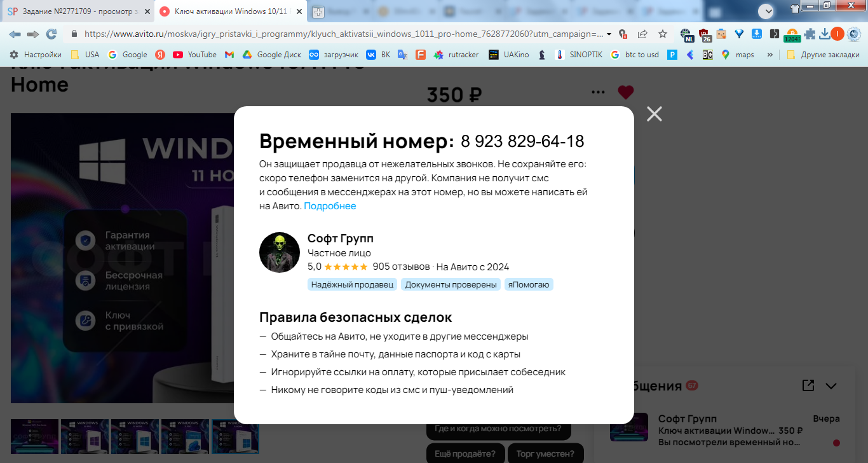Click the address bar URL field

343,34
